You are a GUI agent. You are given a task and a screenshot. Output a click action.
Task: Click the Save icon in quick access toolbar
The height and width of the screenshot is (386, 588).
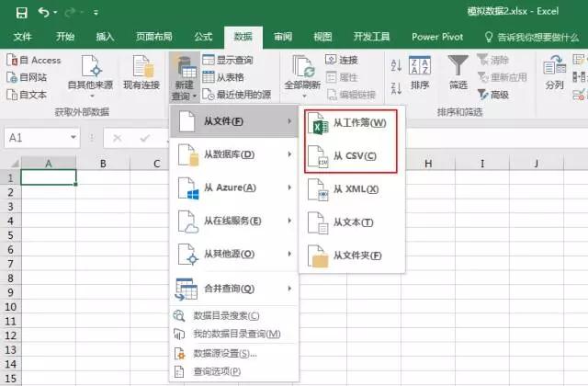point(22,13)
